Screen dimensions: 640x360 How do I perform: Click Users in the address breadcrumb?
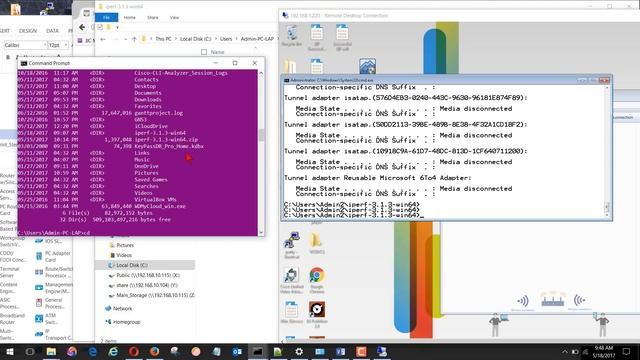pos(226,39)
